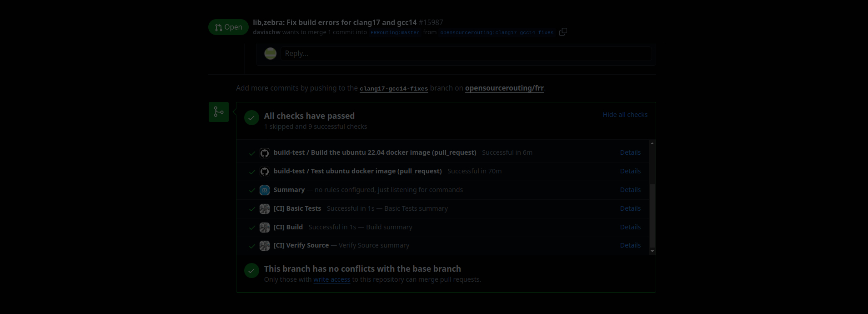This screenshot has width=868, height=314.
Task: Click the avatar beside [CI] Verify Source
Action: tap(265, 246)
